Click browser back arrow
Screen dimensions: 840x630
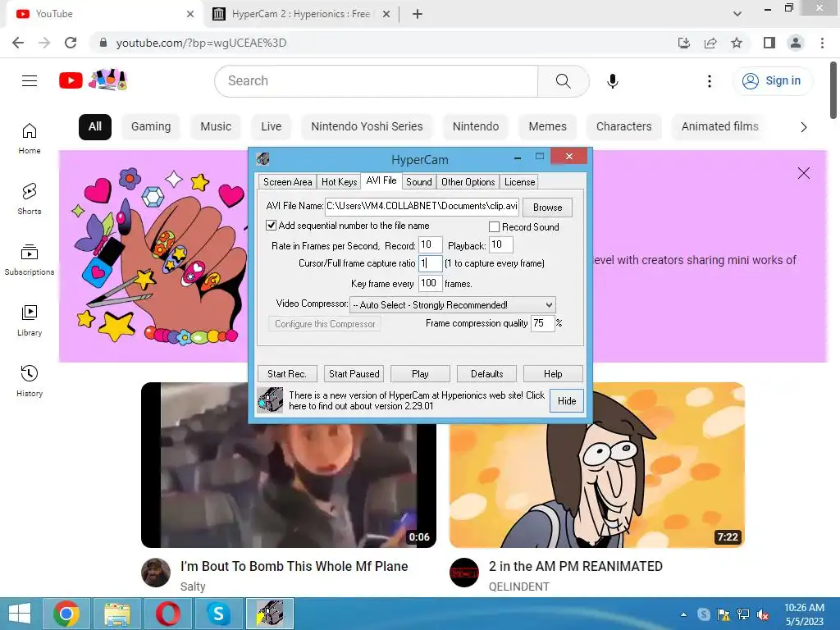point(18,43)
